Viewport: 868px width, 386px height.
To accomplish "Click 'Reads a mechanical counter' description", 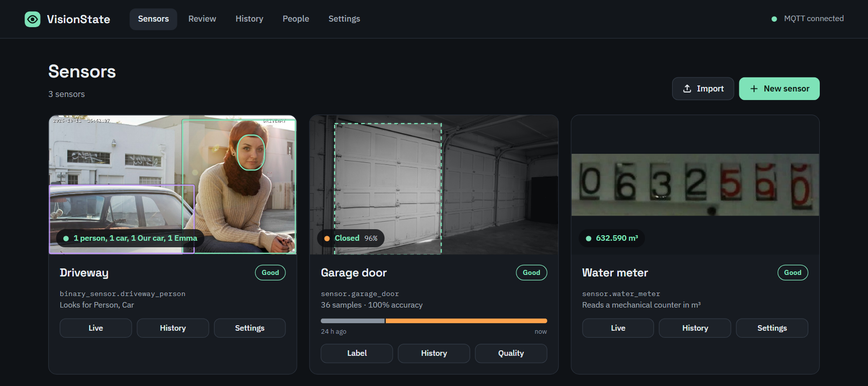I will click(641, 305).
